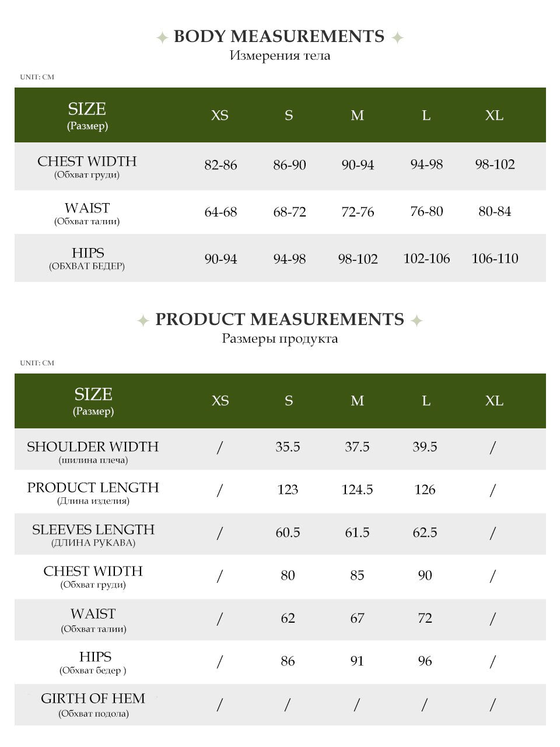Image resolution: width=560 pixels, height=747 pixels.
Task: Click the Измерения тела subtitle
Action: click(280, 56)
